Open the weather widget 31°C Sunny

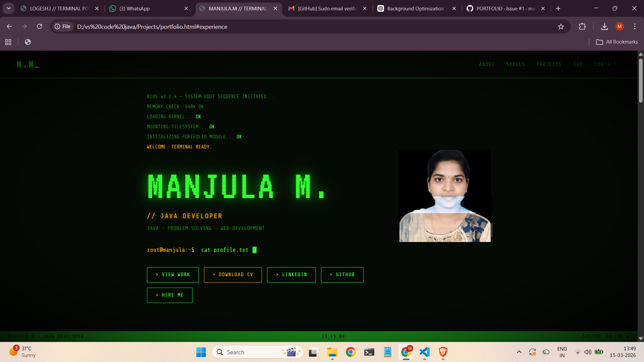22,352
